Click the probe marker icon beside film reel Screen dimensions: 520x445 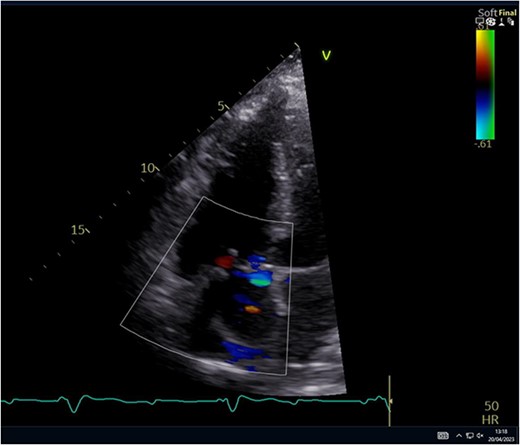click(x=501, y=22)
